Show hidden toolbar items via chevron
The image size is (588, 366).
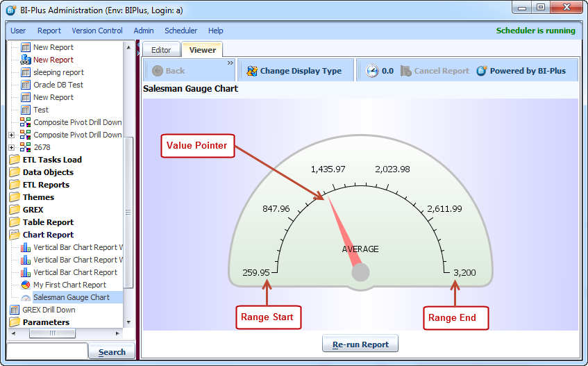(230, 63)
